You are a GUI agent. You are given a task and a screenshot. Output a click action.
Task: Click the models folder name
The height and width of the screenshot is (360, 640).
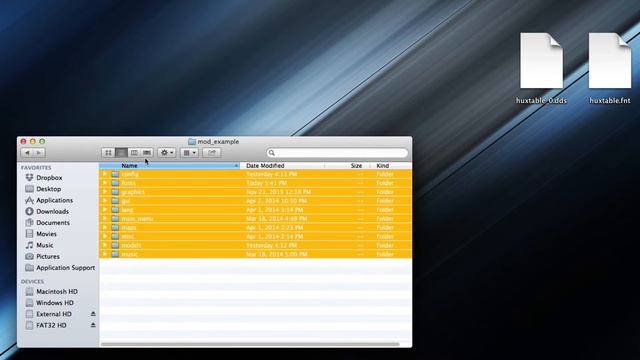pyautogui.click(x=131, y=245)
